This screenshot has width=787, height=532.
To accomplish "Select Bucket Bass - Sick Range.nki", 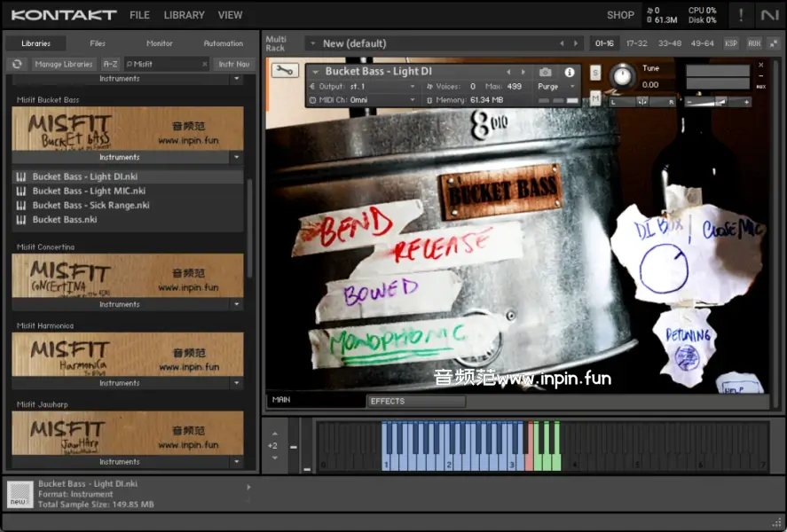I will coord(91,205).
